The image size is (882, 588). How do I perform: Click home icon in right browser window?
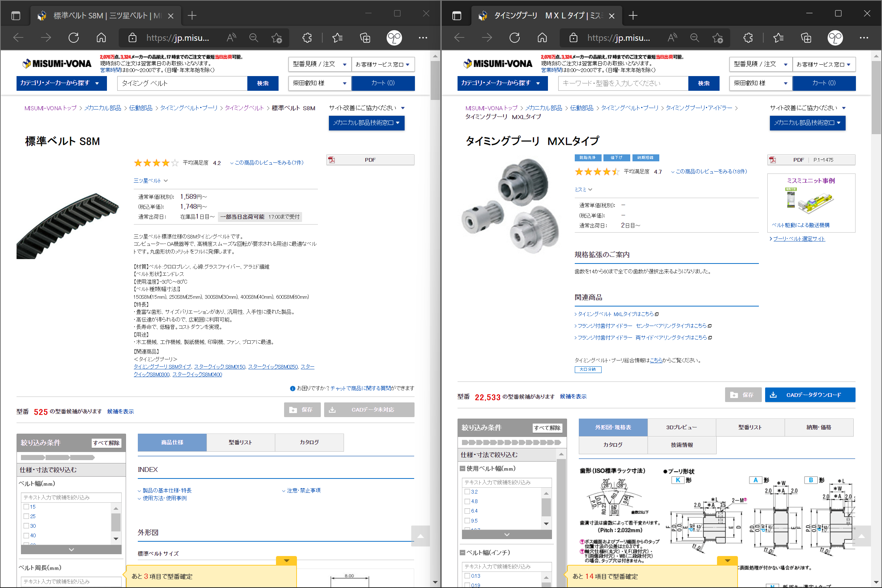tap(542, 37)
